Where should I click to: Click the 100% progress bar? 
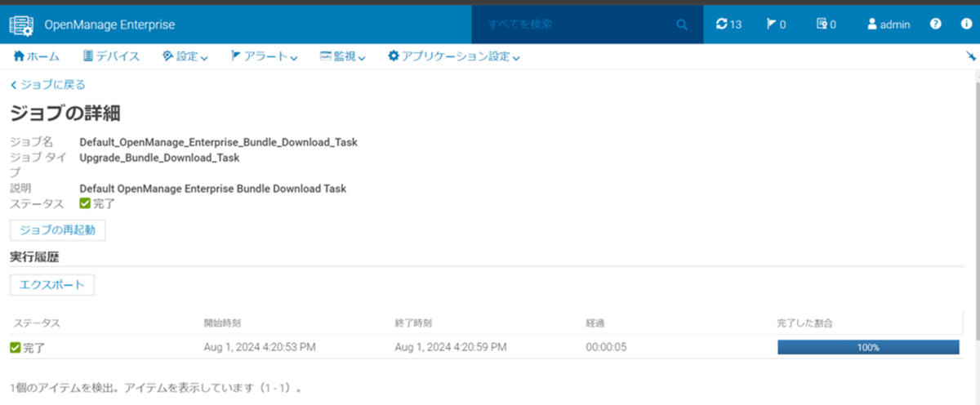click(868, 347)
